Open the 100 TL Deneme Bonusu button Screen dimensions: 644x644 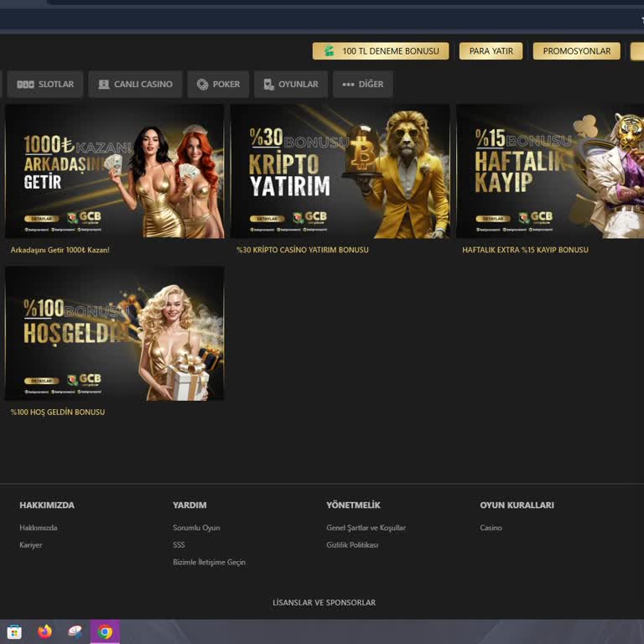tap(381, 51)
